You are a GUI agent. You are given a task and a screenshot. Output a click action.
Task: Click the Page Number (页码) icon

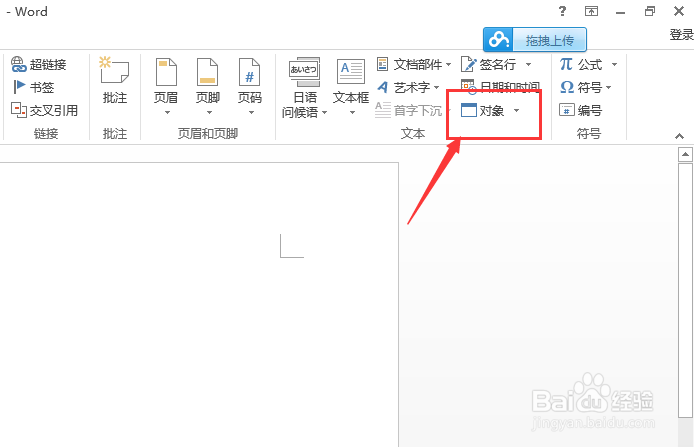point(250,72)
